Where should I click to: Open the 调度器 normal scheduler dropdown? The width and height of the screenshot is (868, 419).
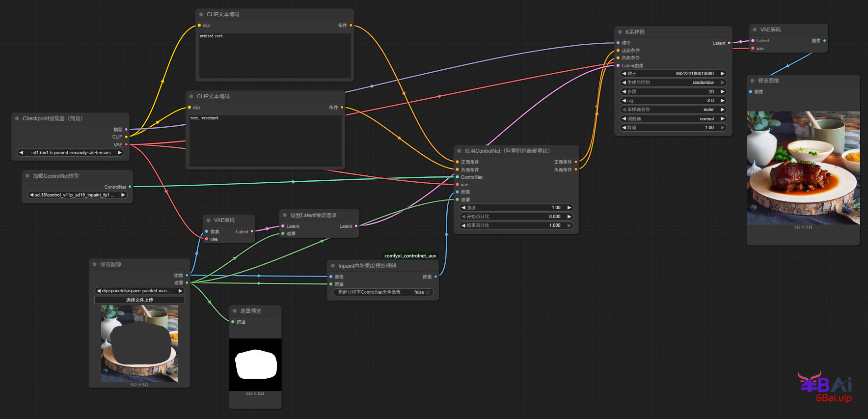click(673, 119)
